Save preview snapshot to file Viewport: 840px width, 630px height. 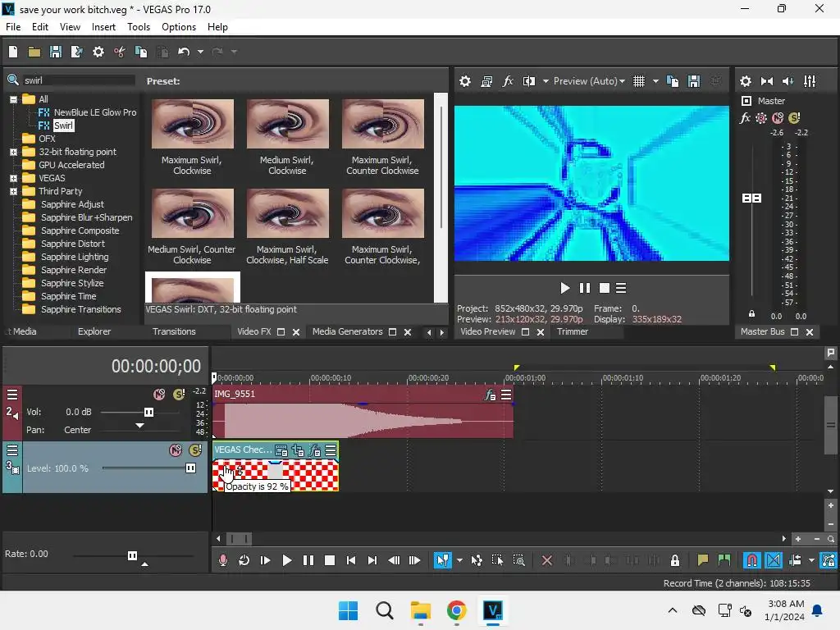coord(694,81)
